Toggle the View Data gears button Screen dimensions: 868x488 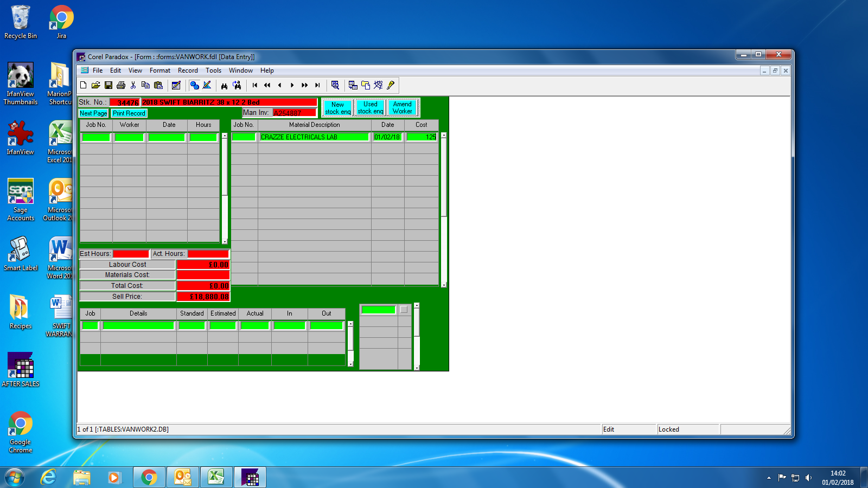tap(194, 85)
